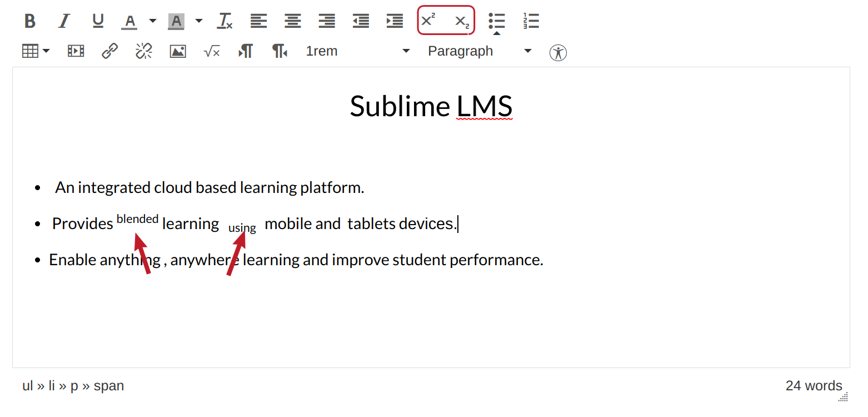Clear text formatting
Screen dimensions: 868x417
tap(225, 21)
